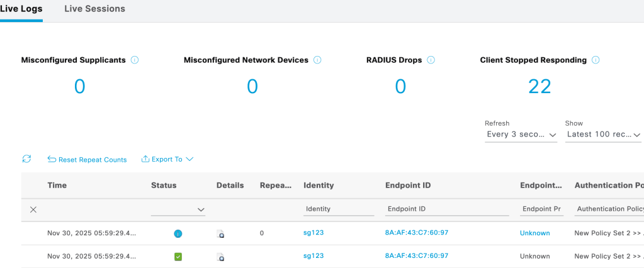Viewport: 644px width, 268px height.
Task: Clear filters with the X icon
Action: (x=33, y=209)
